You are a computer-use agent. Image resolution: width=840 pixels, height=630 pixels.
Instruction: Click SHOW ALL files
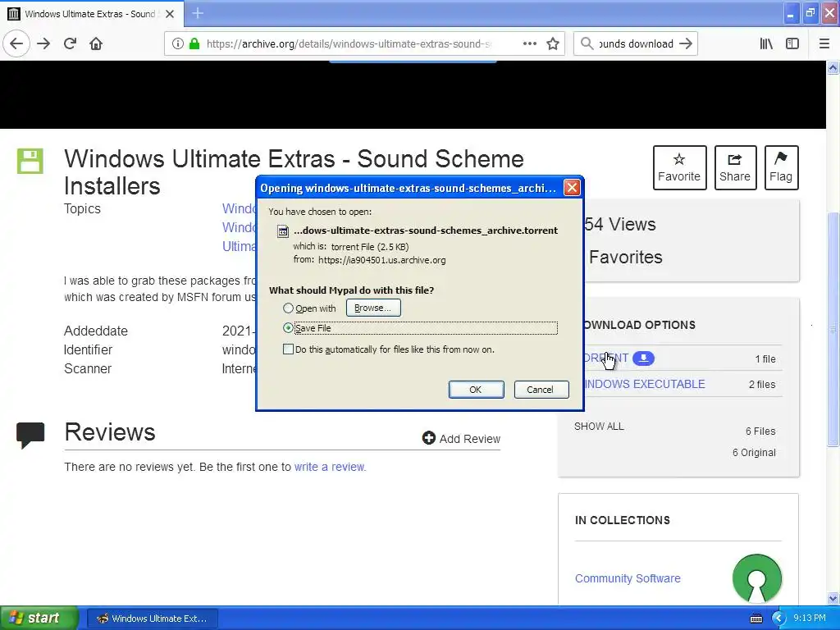pyautogui.click(x=599, y=427)
